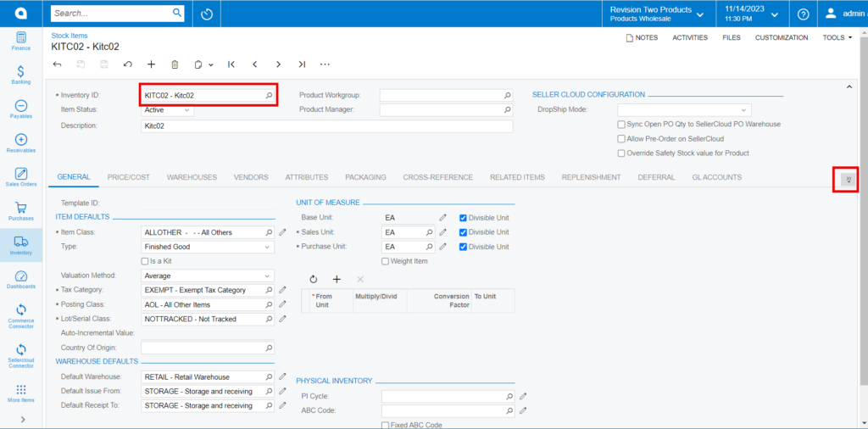The height and width of the screenshot is (429, 868).
Task: Open Customization menu
Action: [782, 37]
